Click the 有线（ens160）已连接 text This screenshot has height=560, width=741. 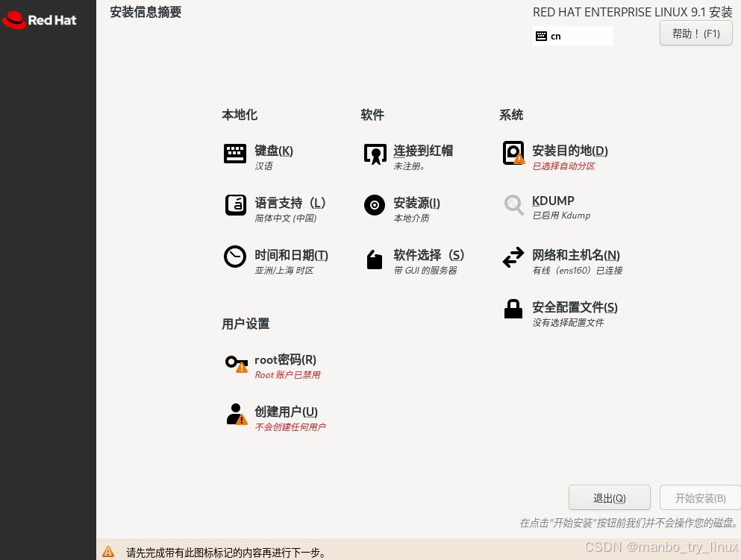click(578, 271)
